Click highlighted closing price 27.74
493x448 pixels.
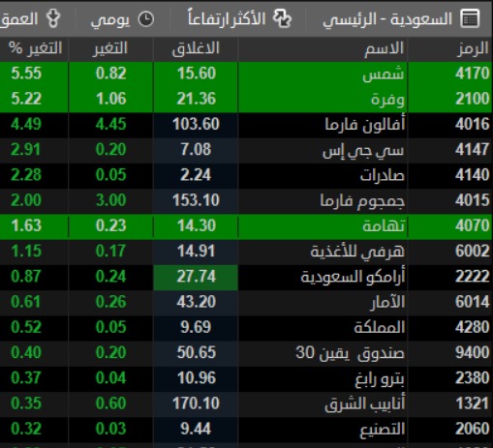point(196,277)
